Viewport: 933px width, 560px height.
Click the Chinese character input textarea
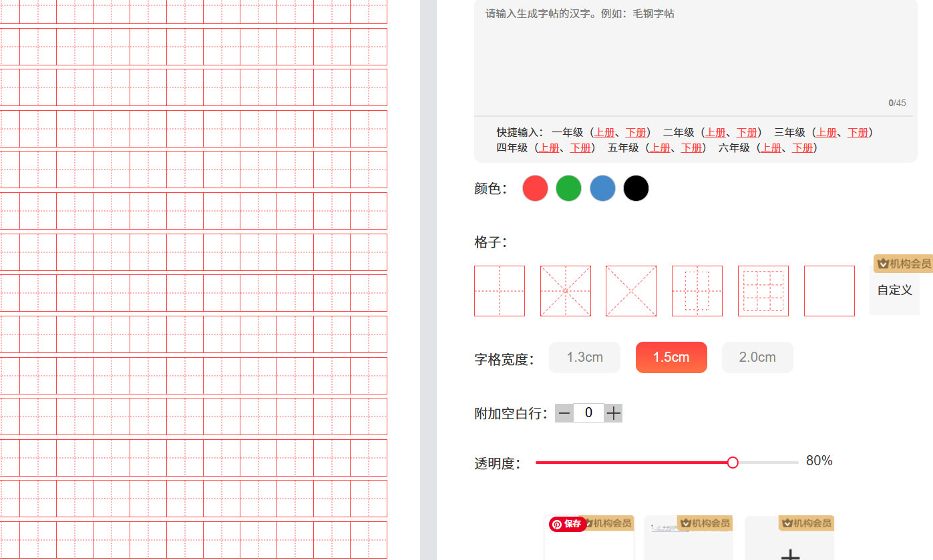click(695, 57)
